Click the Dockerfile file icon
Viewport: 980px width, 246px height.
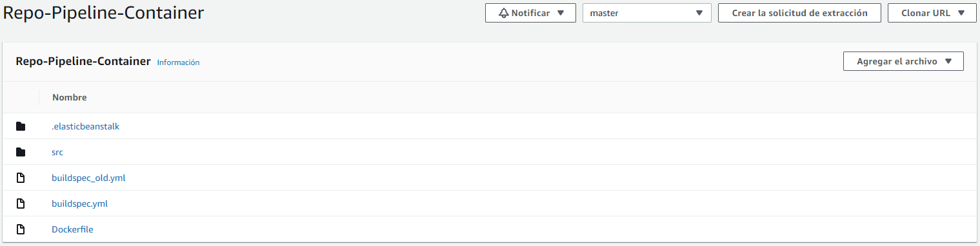click(21, 229)
